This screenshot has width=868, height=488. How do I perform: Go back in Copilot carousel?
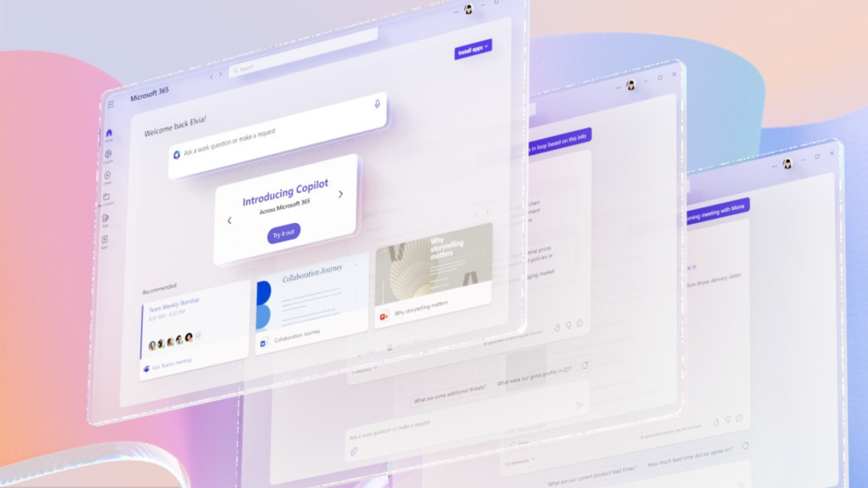click(229, 220)
